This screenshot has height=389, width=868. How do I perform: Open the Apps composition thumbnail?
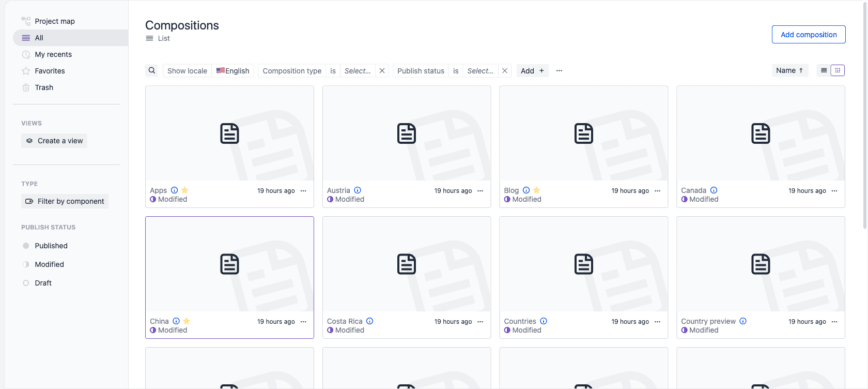229,133
